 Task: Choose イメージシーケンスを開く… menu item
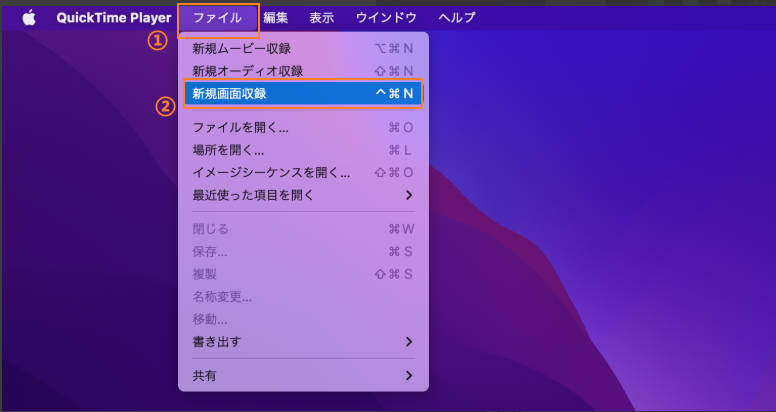point(303,172)
